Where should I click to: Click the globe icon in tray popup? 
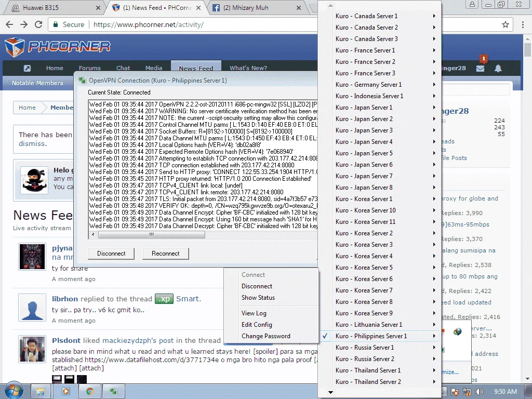457,331
